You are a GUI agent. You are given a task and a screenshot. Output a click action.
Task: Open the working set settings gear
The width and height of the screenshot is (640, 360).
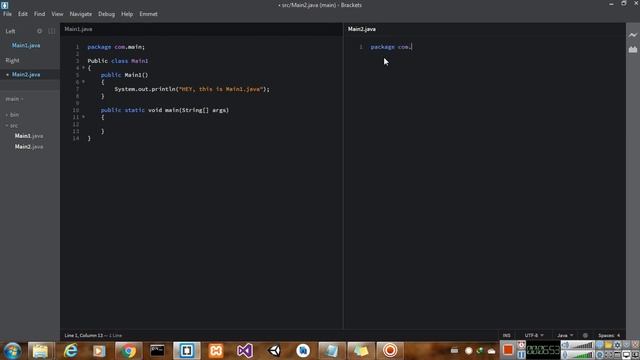[x=39, y=31]
